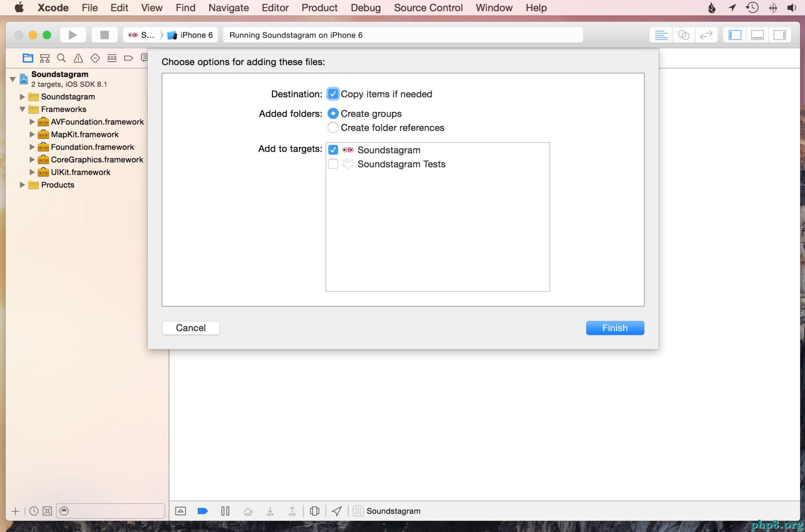Enable the Soundstagram Tests target checkbox

point(333,164)
